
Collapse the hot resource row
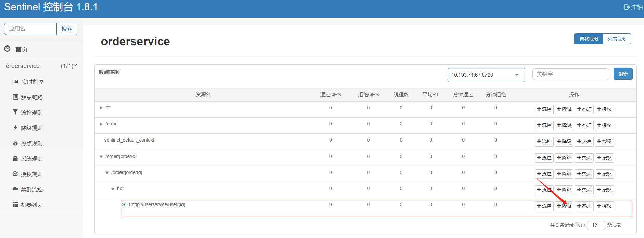113,189
